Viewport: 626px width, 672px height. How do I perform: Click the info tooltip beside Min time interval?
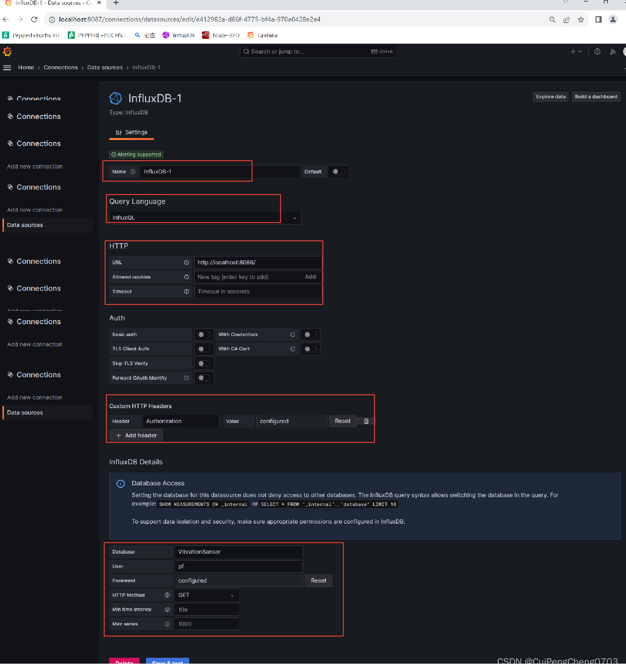[168, 609]
